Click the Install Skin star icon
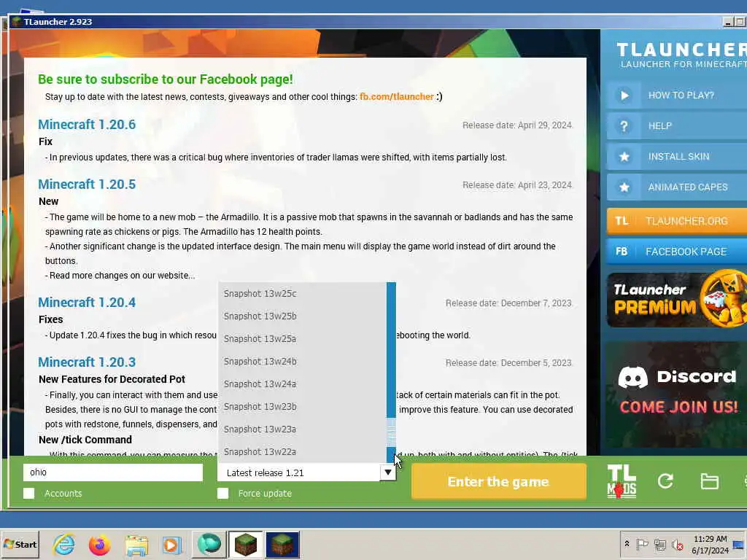747x560 pixels. (x=624, y=157)
